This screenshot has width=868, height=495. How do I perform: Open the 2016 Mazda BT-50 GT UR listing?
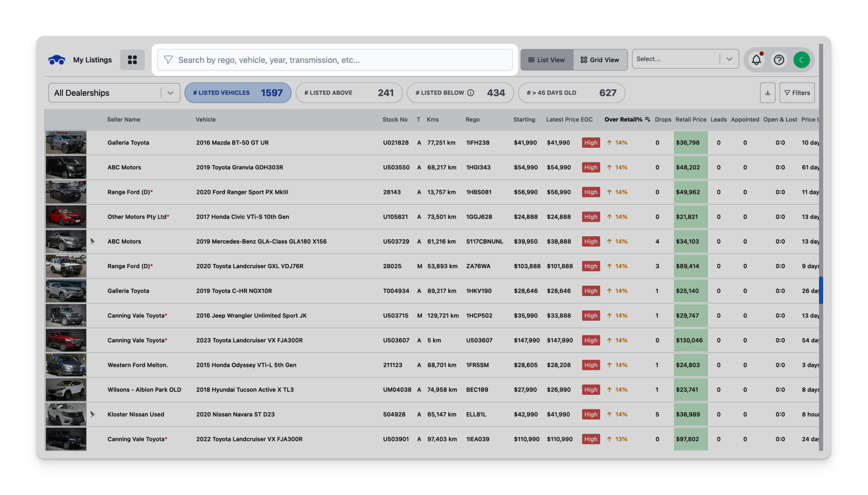pos(232,143)
